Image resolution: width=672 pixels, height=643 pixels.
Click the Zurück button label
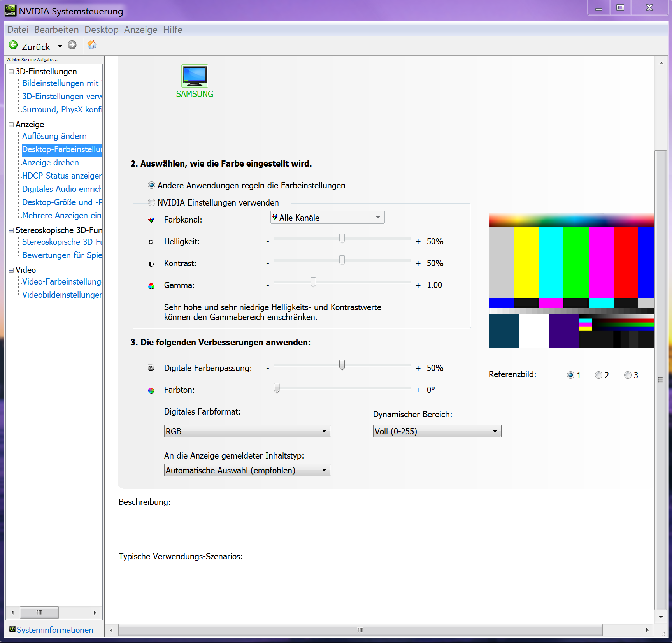36,47
